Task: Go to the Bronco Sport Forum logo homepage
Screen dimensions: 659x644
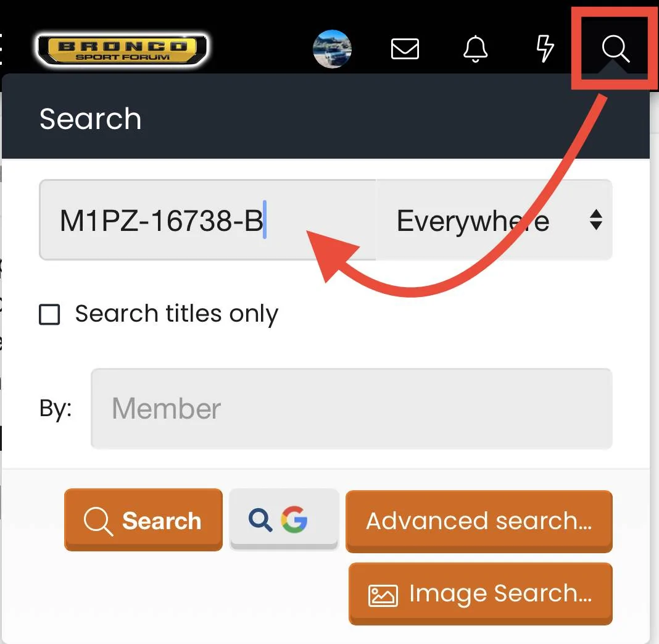Action: [x=122, y=49]
